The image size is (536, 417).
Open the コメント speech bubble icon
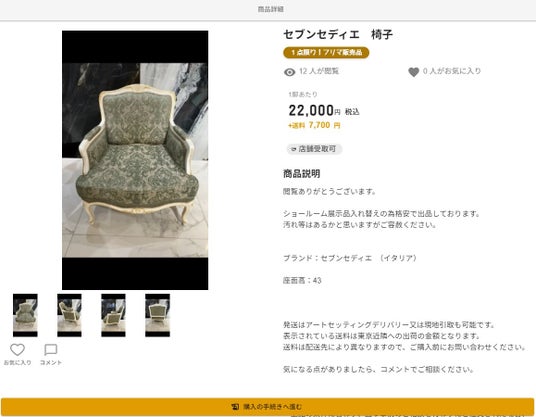pos(51,350)
